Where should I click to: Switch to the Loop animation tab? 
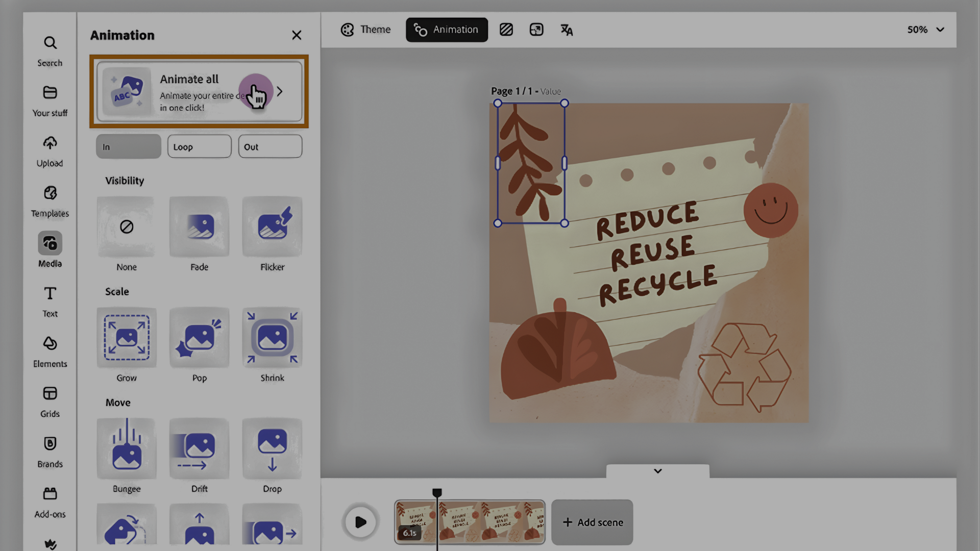(199, 147)
